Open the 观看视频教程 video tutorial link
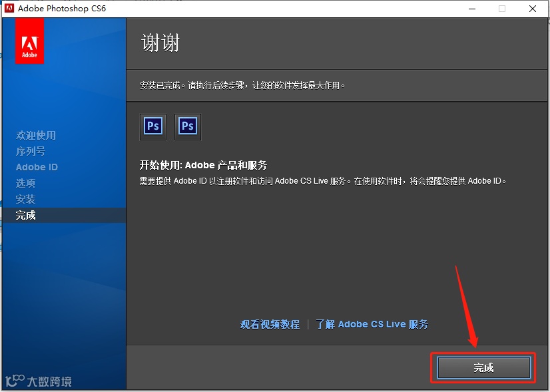 270,324
